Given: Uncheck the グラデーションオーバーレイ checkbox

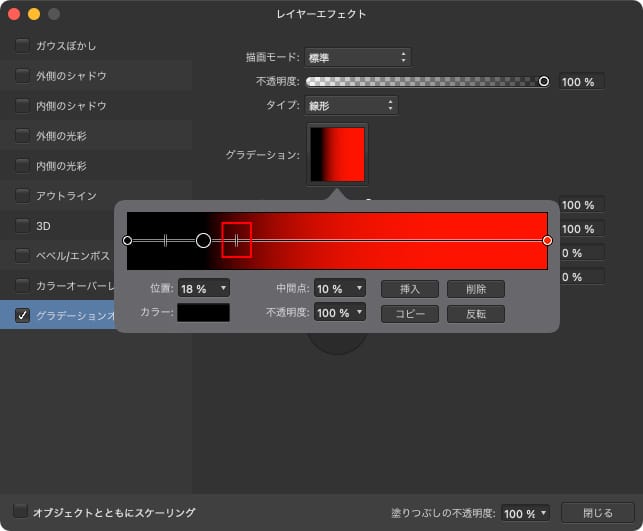Looking at the screenshot, I should click(22, 316).
